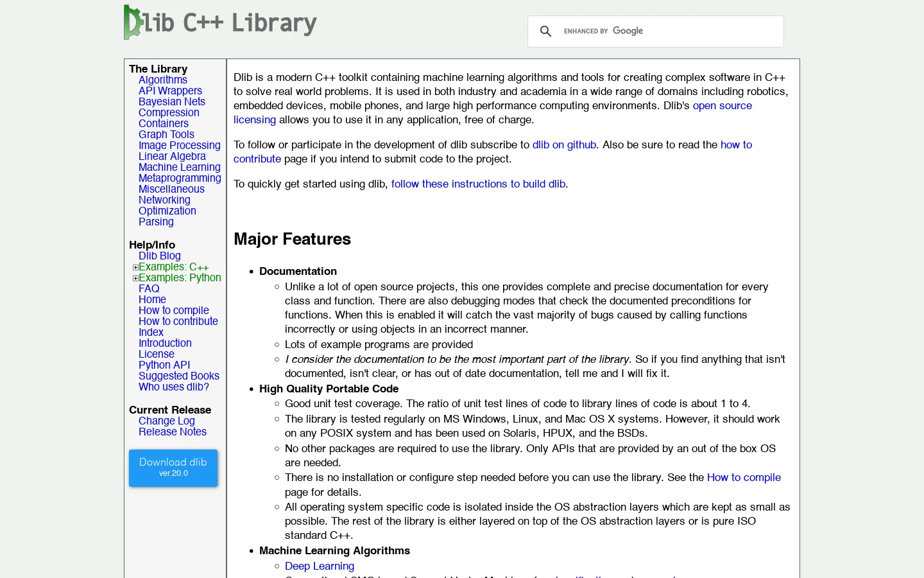
Task: Open Graph Tools
Action: [x=166, y=134]
